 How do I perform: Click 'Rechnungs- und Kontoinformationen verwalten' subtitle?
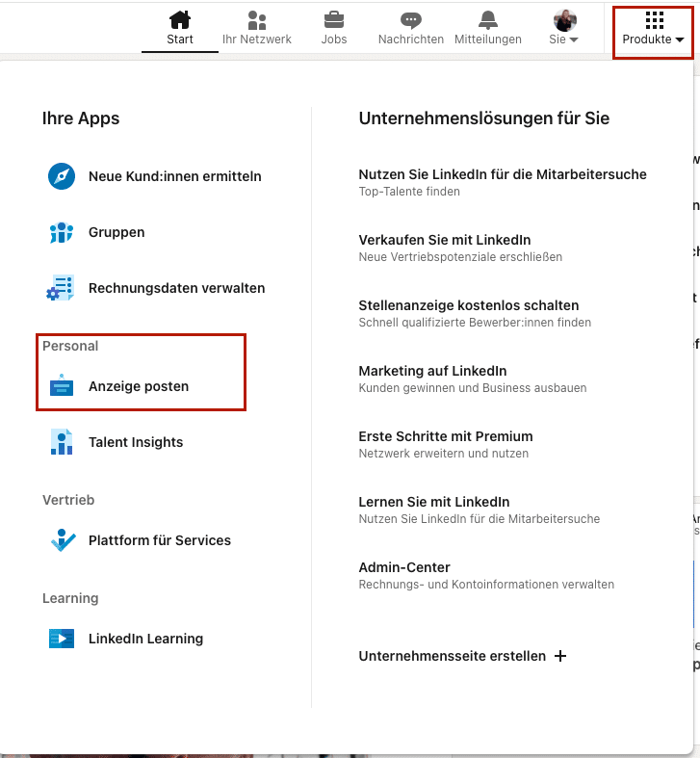(486, 585)
